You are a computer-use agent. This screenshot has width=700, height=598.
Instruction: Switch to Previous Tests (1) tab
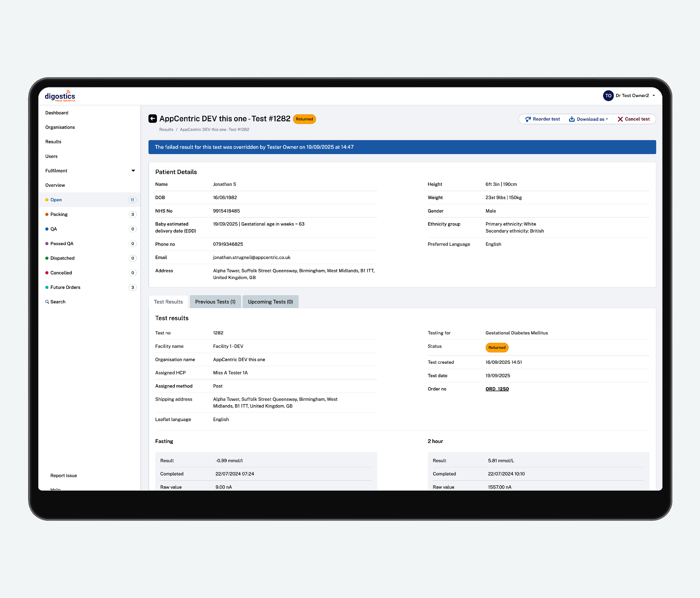tap(215, 302)
